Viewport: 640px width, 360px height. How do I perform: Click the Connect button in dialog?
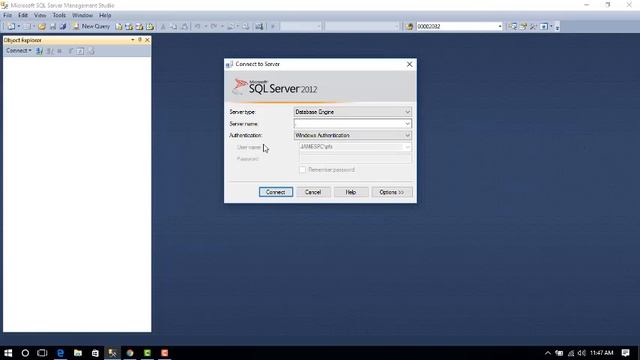pos(276,192)
